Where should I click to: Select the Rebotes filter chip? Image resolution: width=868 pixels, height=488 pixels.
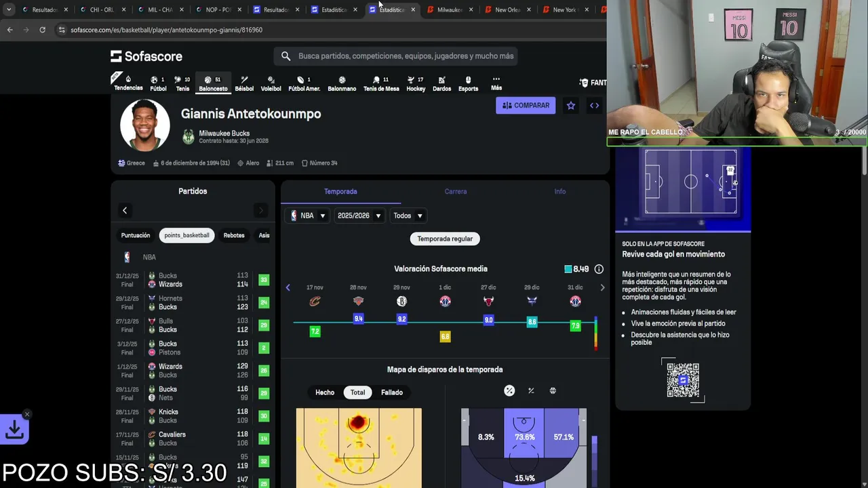point(234,235)
